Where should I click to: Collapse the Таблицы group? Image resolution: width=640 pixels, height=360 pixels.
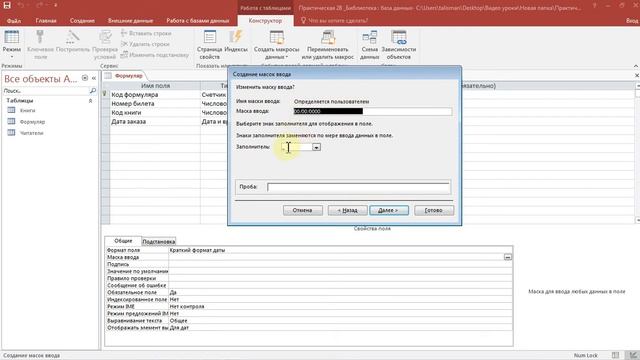coord(90,101)
